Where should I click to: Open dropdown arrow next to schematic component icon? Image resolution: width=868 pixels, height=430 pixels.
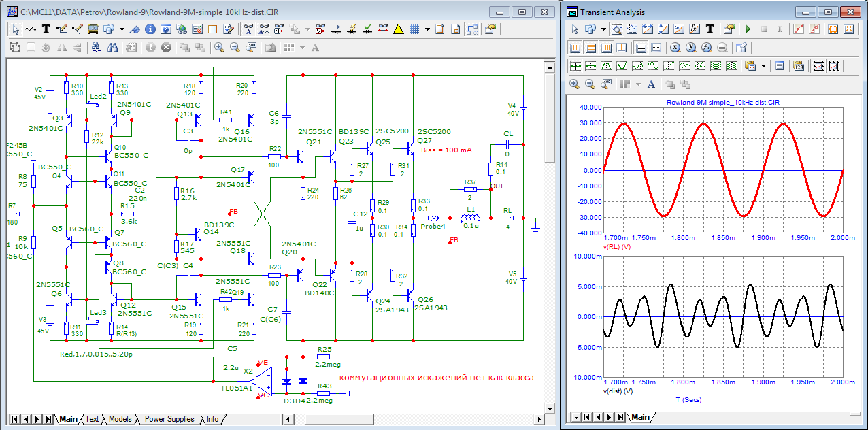point(122,29)
